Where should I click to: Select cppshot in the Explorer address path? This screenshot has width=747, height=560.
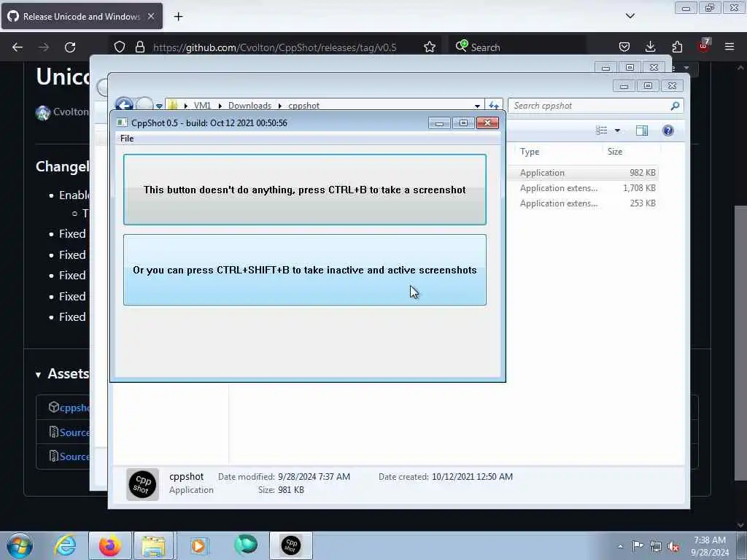tap(303, 105)
